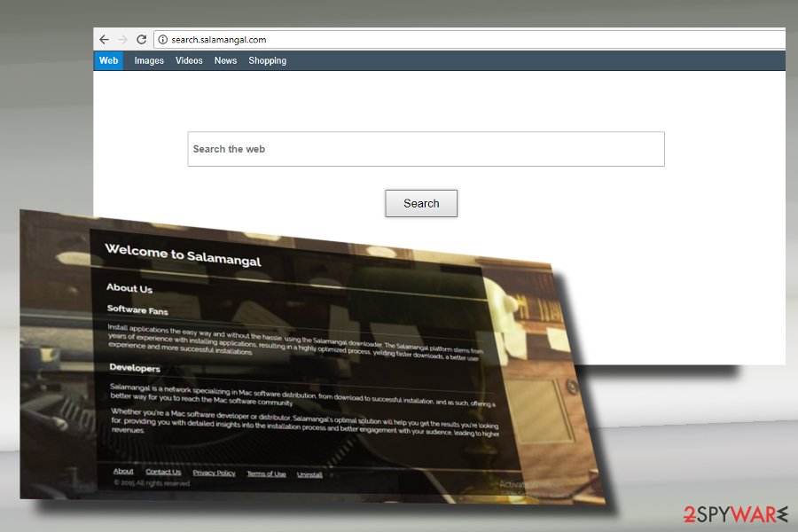Click the About Us heading
This screenshot has width=798, height=532.
click(129, 288)
